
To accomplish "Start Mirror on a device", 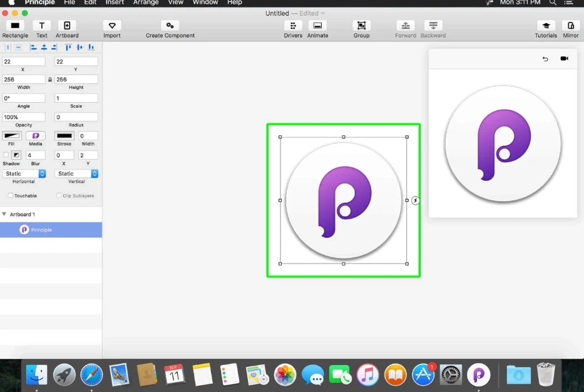I will [570, 26].
